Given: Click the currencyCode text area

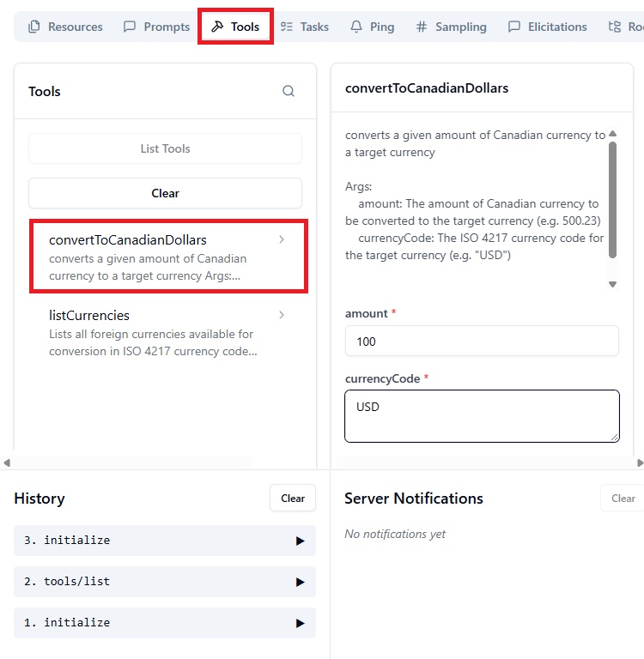Looking at the screenshot, I should click(x=482, y=416).
